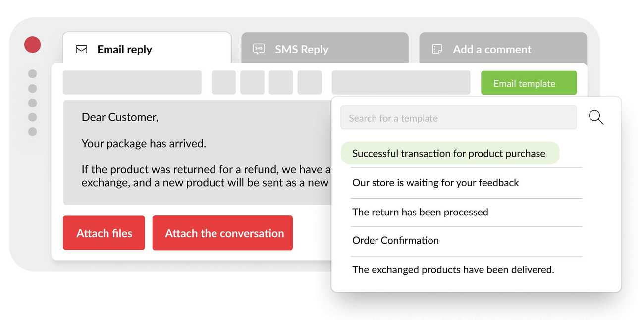The image size is (644, 320).
Task: Click the first gray sidebar dot
Action: coord(33,74)
